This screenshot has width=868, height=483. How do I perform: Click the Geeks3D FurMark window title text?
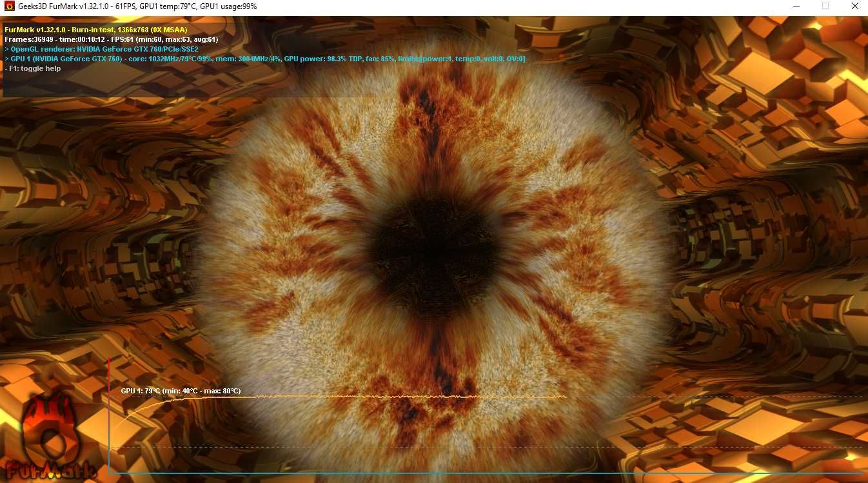point(137,6)
